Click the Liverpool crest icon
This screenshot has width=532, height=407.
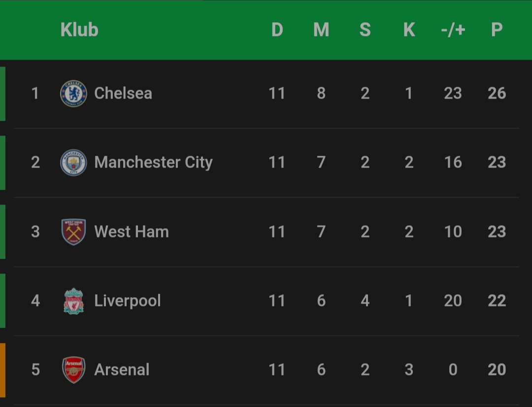coord(73,301)
